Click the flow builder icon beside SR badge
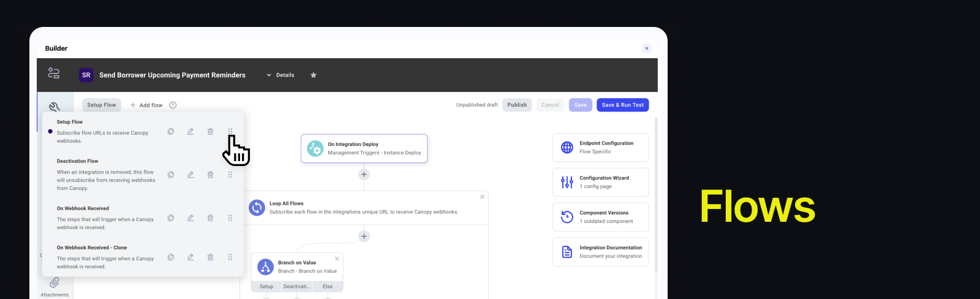Image resolution: width=980 pixels, height=299 pixels. [x=54, y=74]
